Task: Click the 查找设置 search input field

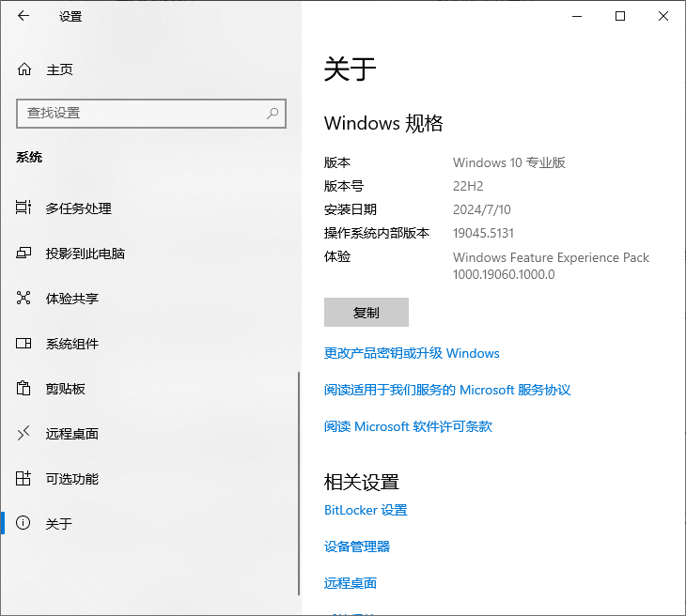Action: pyautogui.click(x=141, y=113)
